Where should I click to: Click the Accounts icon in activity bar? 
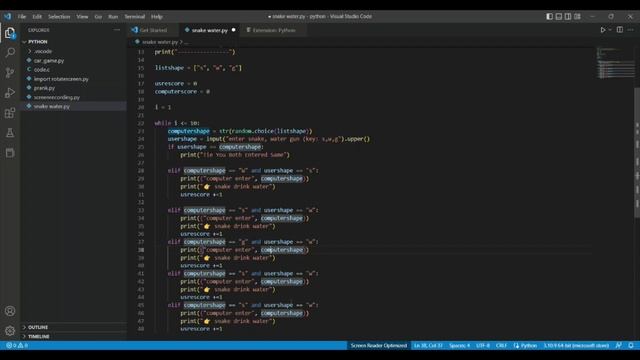click(10, 311)
